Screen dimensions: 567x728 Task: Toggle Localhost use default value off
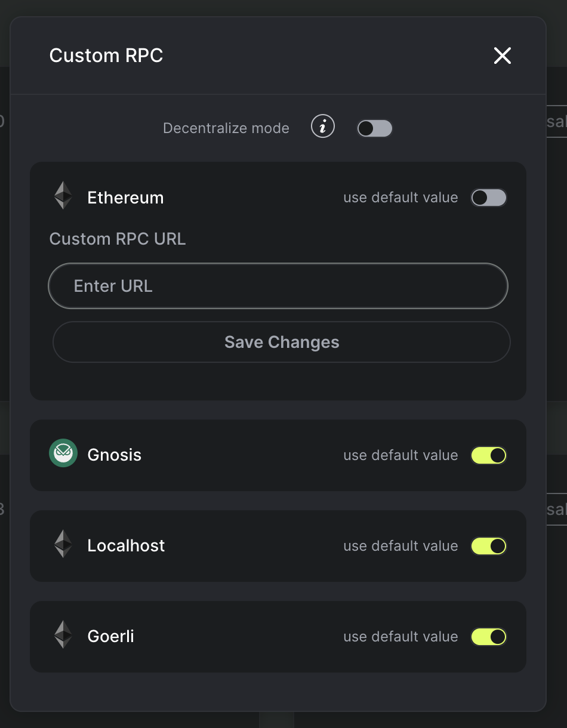488,545
